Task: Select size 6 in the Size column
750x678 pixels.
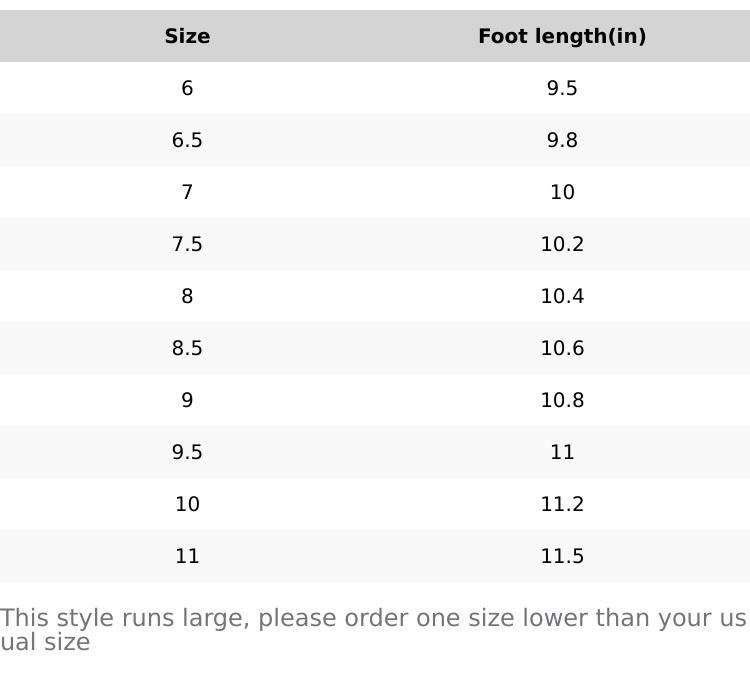Action: tap(187, 89)
